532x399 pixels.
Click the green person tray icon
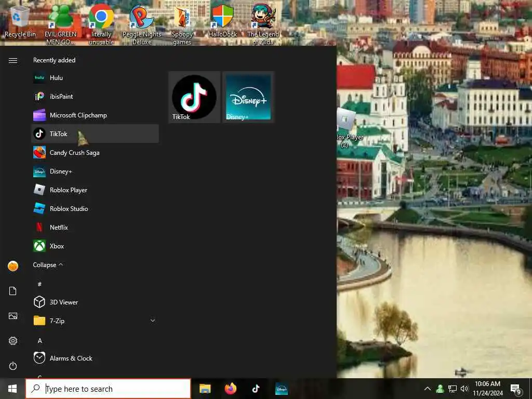tap(440, 389)
